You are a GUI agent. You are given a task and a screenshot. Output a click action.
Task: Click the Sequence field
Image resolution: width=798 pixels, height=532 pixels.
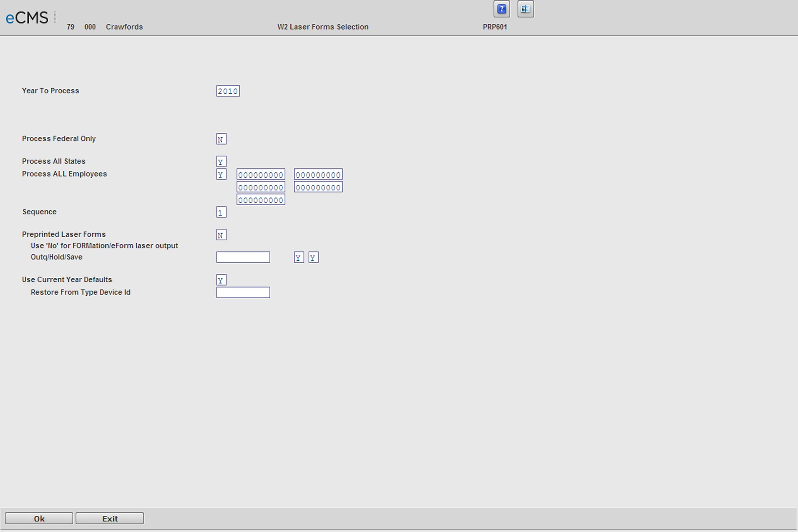(x=221, y=212)
